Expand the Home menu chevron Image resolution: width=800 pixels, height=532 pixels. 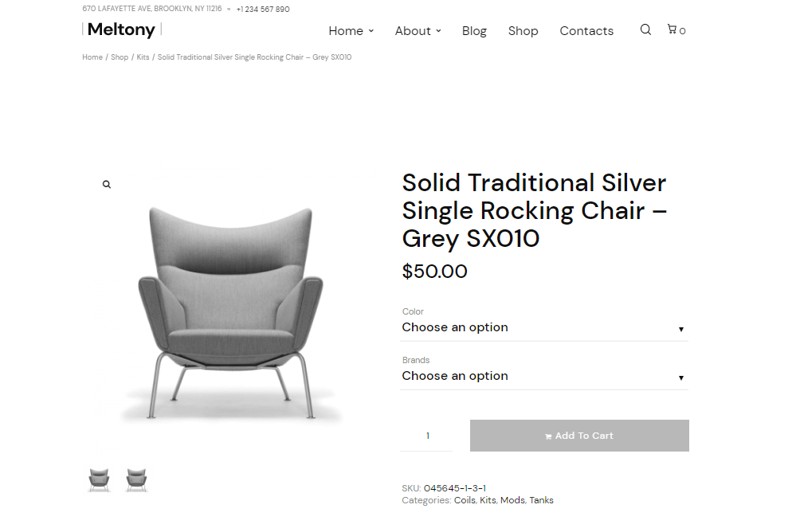pos(371,31)
